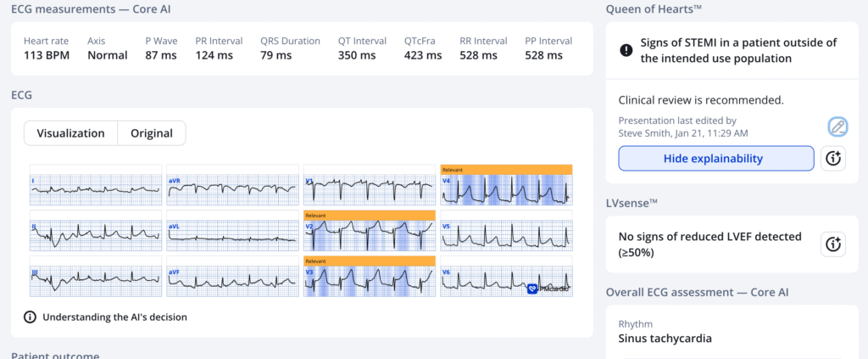Open the LVsense info icon
868x359 pixels.
pyautogui.click(x=833, y=244)
